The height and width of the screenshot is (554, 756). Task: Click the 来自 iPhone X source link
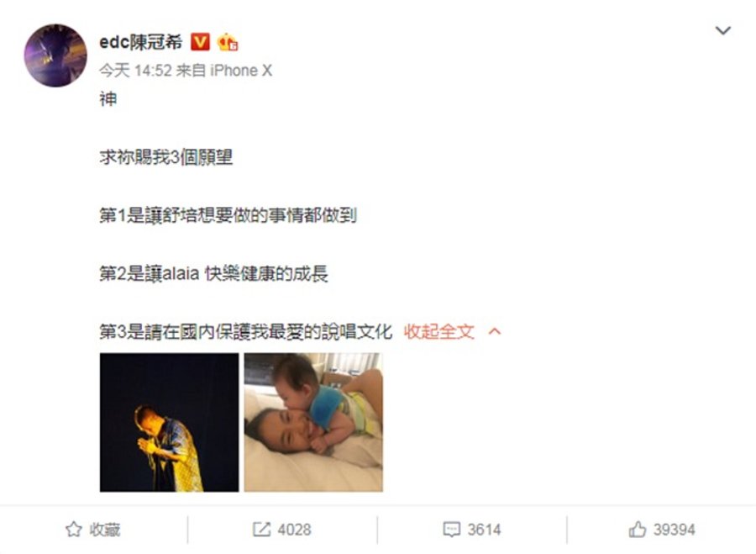[223, 71]
